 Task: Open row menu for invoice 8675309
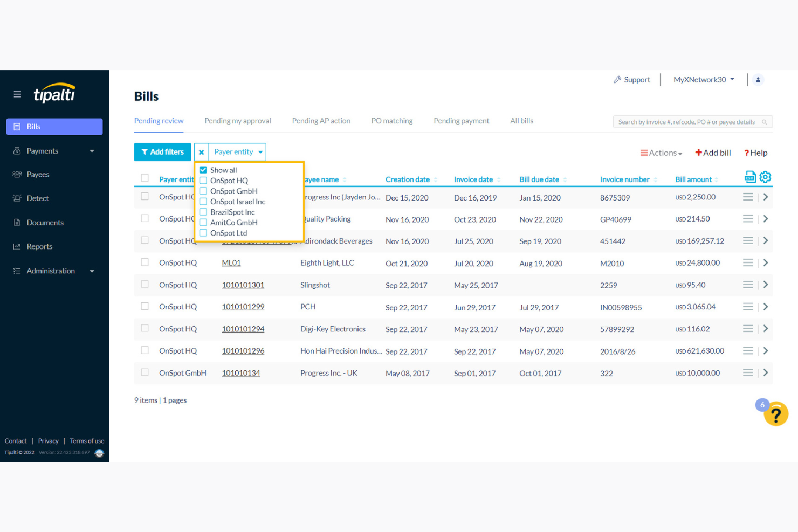(x=748, y=197)
